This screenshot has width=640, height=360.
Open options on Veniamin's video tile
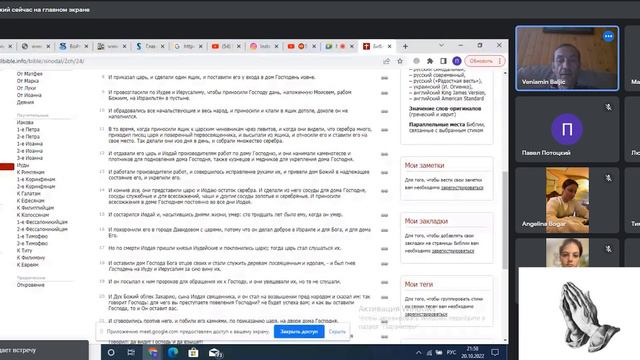[608, 36]
